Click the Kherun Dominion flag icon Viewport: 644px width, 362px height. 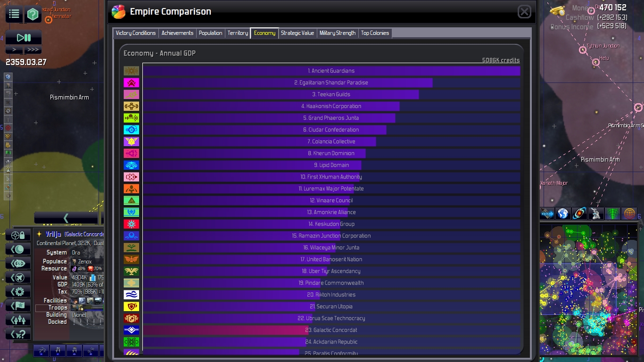click(x=132, y=153)
